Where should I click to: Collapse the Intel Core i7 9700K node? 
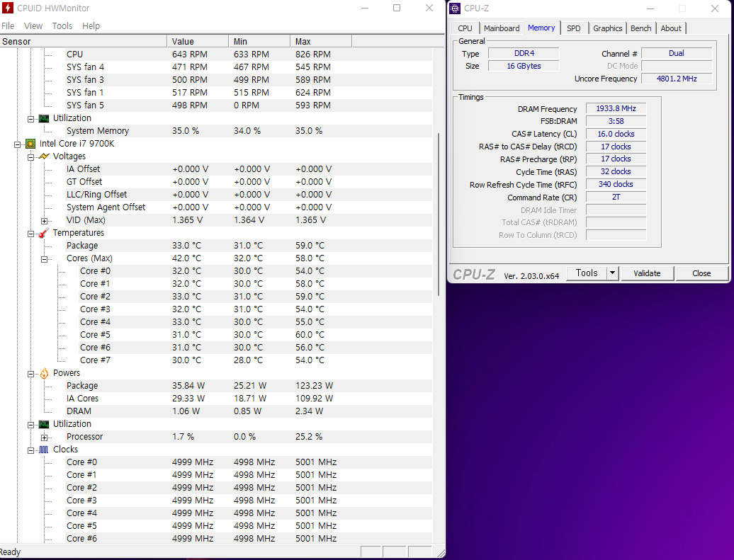tap(17, 144)
